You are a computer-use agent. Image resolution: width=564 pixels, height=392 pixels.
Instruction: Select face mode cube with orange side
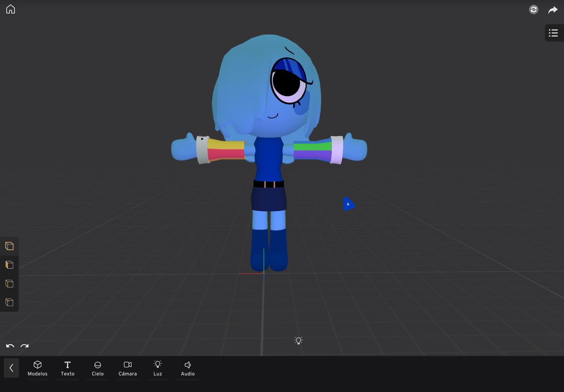9,265
